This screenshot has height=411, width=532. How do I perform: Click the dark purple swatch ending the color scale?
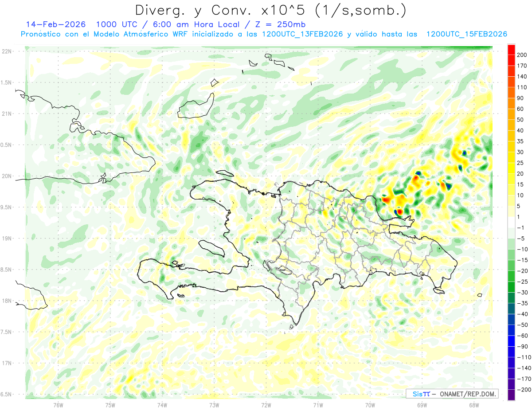pos(511,395)
